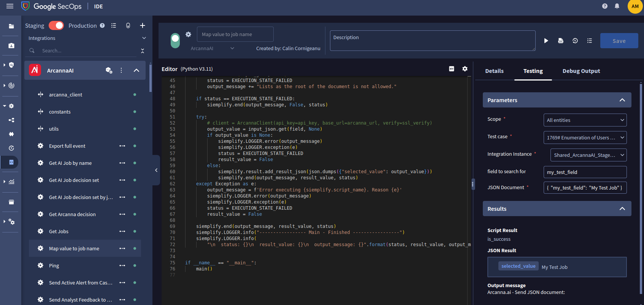
Task: Collapse the Results section
Action: tap(622, 209)
